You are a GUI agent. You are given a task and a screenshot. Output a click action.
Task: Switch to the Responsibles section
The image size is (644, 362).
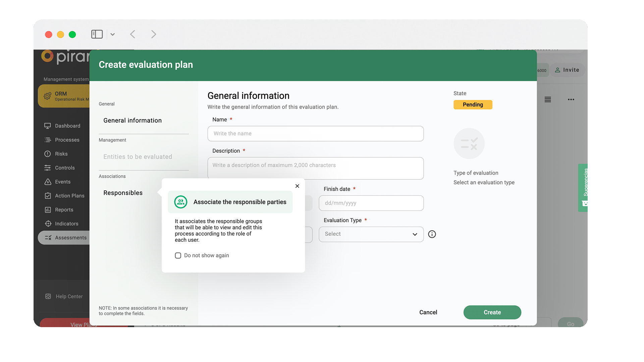[x=123, y=193]
